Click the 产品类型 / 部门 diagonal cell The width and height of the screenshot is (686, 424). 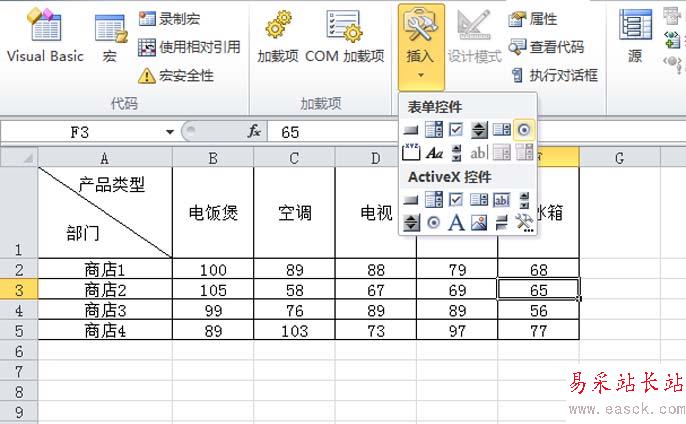coord(105,213)
